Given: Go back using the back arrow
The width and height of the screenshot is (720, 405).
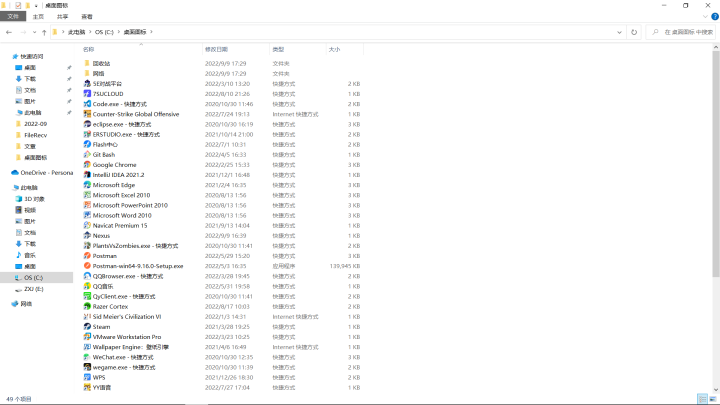Looking at the screenshot, I should tap(9, 32).
